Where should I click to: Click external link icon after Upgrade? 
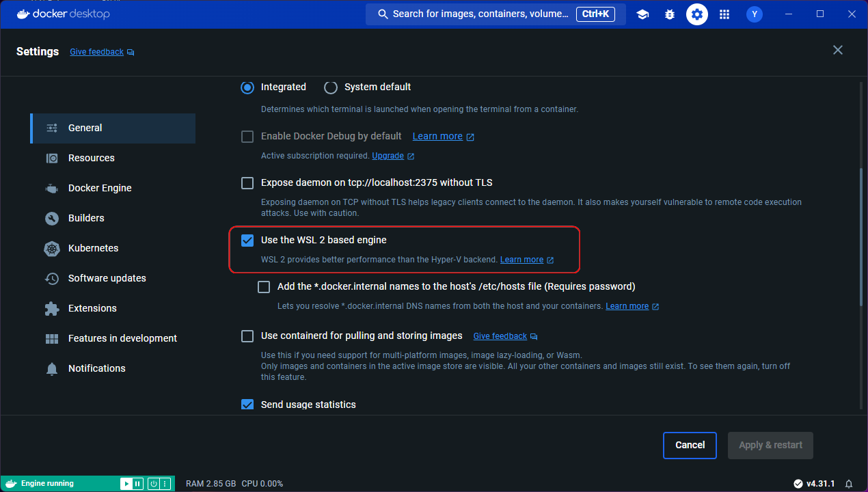coord(411,156)
